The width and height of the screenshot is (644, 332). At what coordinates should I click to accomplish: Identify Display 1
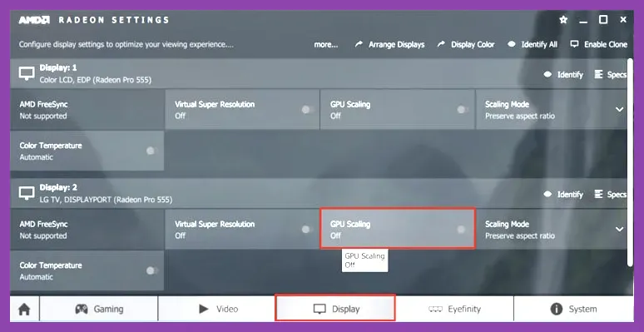(x=563, y=75)
